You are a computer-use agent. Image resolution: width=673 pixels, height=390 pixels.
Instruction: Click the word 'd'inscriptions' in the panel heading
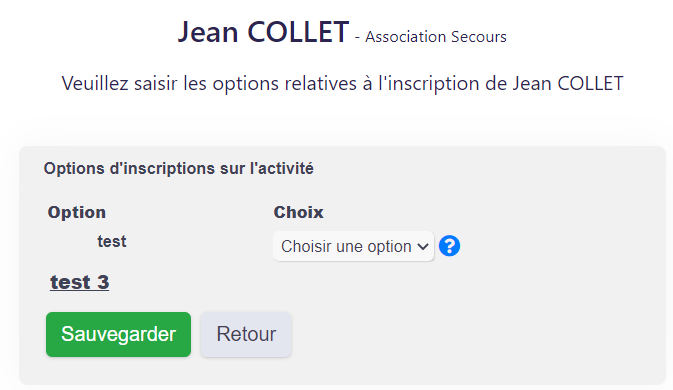pyautogui.click(x=162, y=169)
